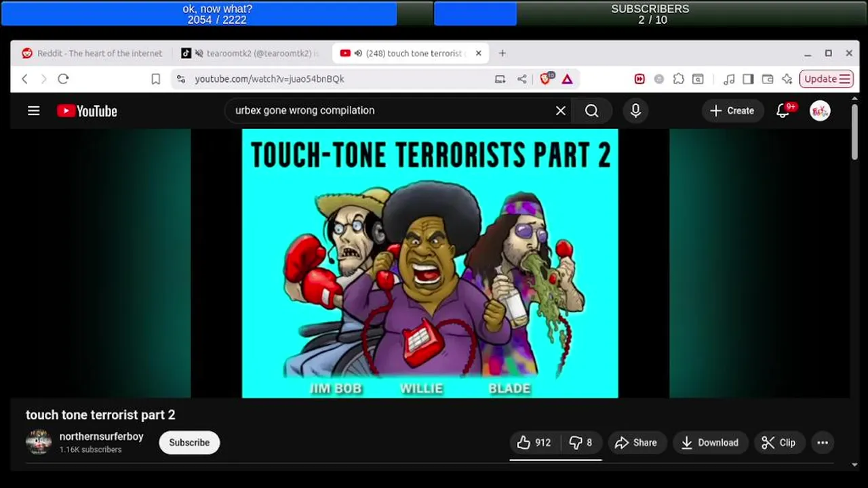Open a new tab with plus button
The width and height of the screenshot is (868, 488).
(502, 53)
